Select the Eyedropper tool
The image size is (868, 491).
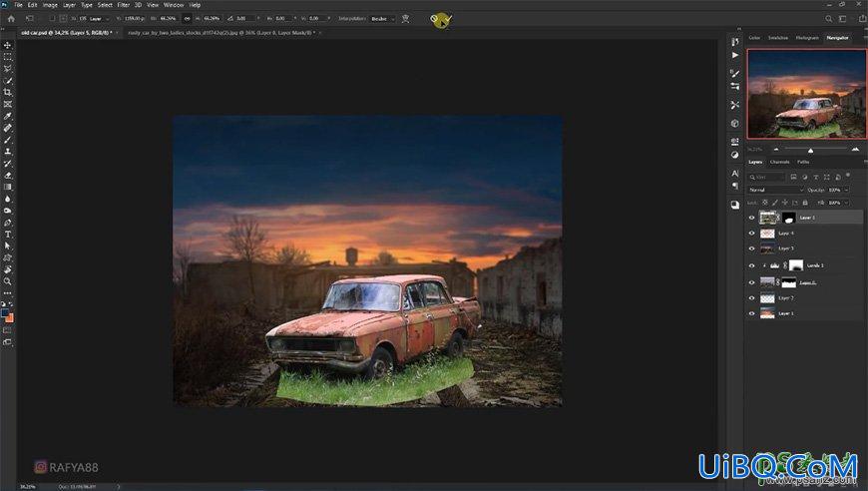pos(8,116)
